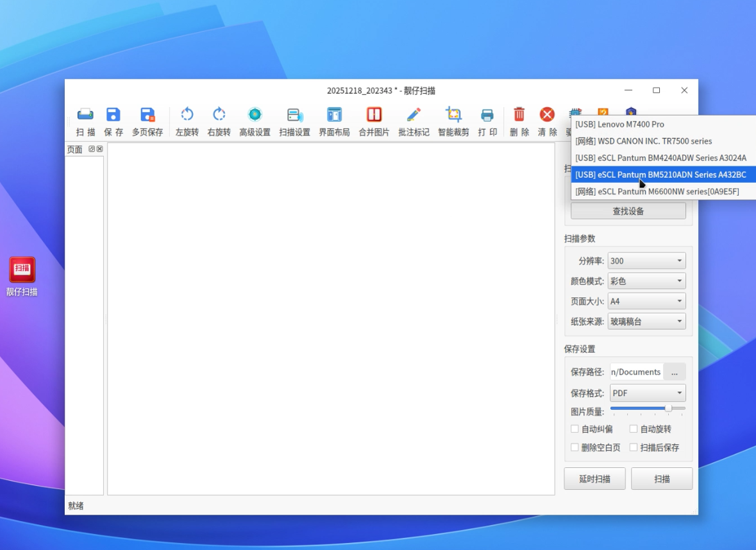The height and width of the screenshot is (550, 756).
Task: Select eSCL Pantum BM5210ADN Series A432BC
Action: pos(664,175)
